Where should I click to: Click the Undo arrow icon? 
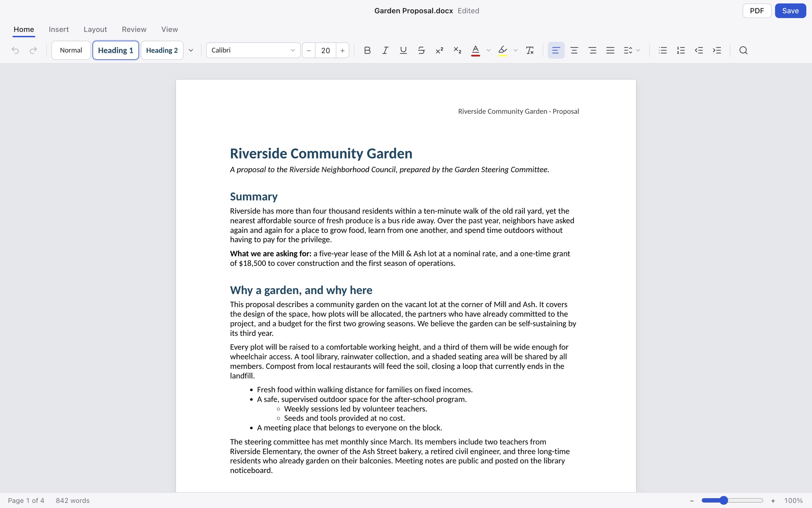[x=15, y=50]
